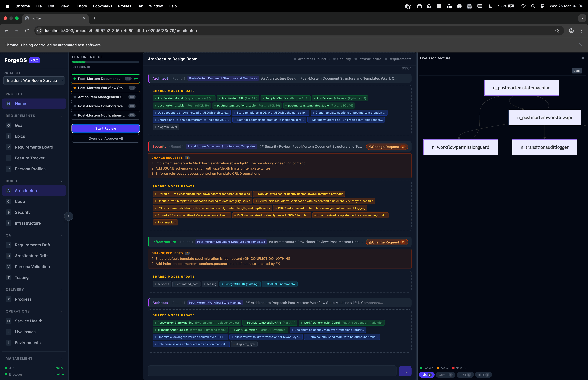Click the Start Review button

105,128
